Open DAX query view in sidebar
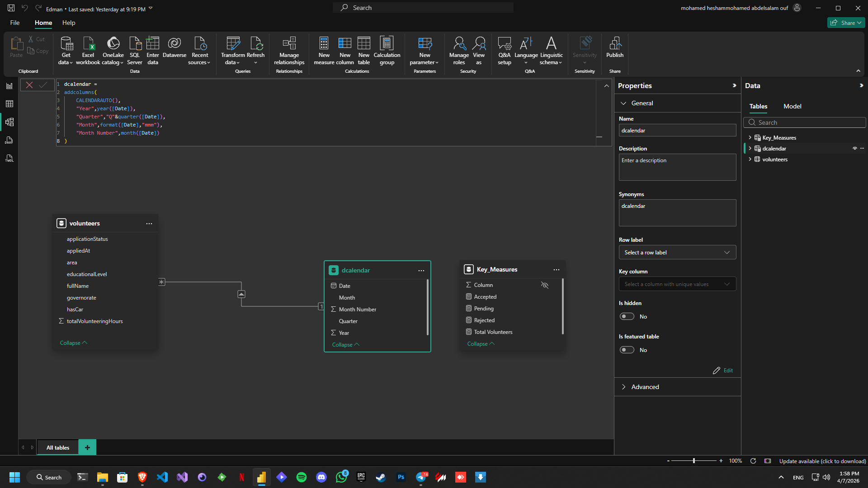This screenshot has height=488, width=868. [9, 140]
